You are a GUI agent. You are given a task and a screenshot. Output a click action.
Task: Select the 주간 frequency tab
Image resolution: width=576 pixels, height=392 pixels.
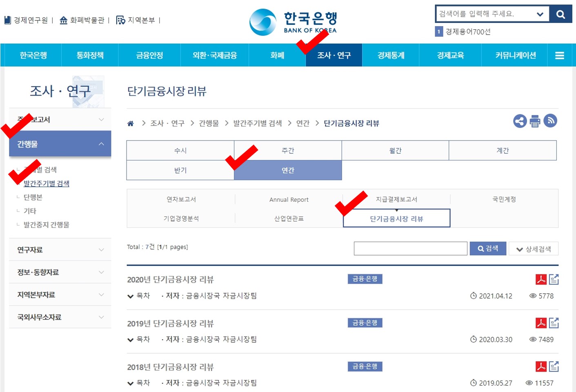pyautogui.click(x=288, y=150)
